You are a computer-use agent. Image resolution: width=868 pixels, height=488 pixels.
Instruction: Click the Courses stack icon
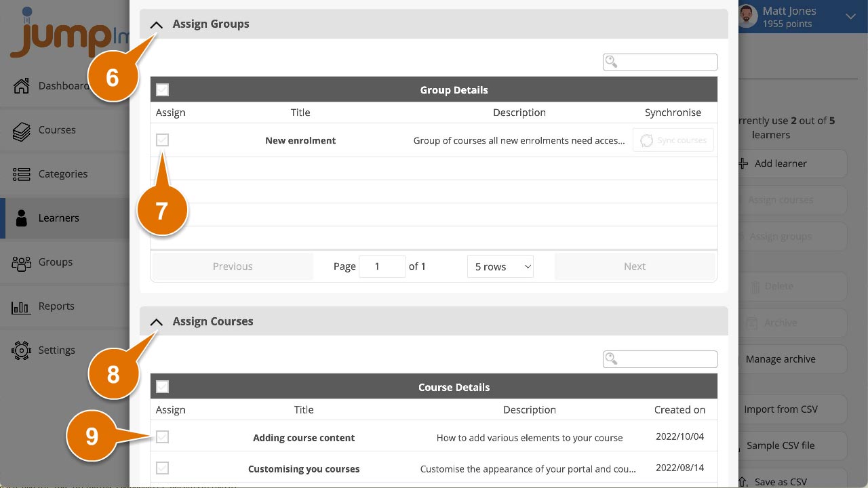(x=22, y=130)
